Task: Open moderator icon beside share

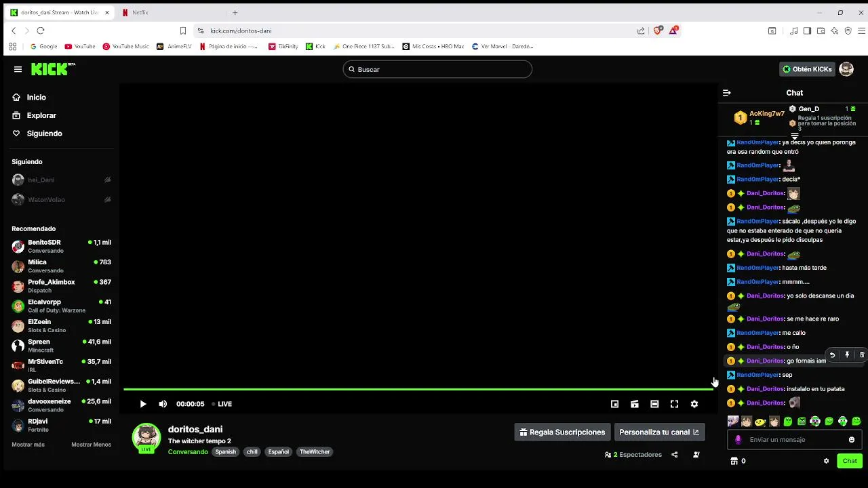Action: [x=696, y=455]
